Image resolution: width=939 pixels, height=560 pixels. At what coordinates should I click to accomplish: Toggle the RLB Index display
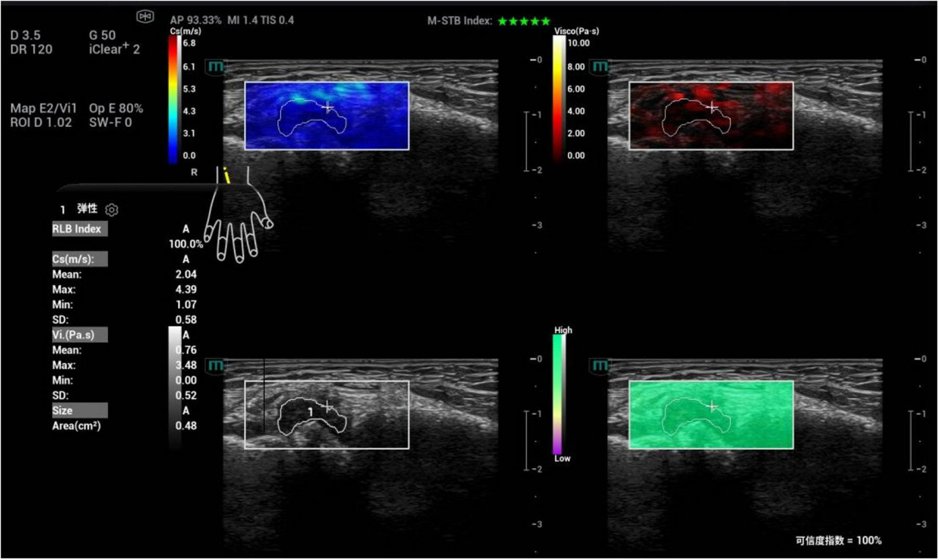coord(76,229)
